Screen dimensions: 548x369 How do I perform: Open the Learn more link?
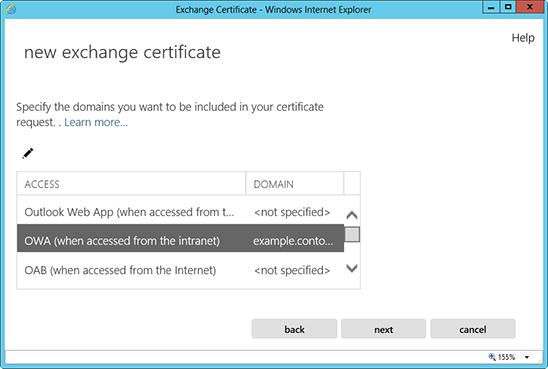(96, 122)
